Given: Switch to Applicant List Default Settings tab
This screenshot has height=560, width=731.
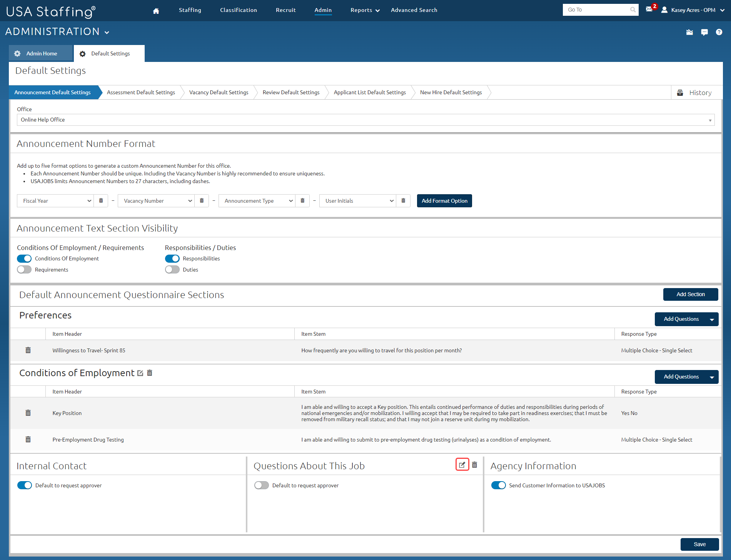Looking at the screenshot, I should [x=370, y=92].
